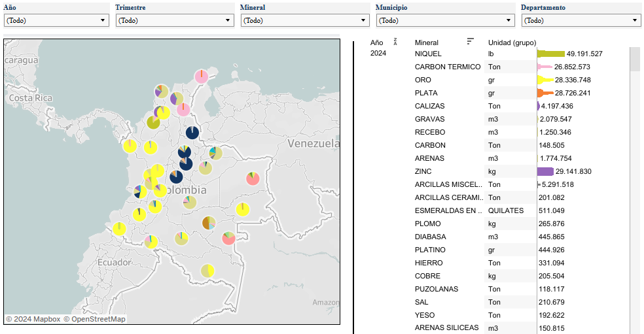Viewport: 644px width, 334px height.
Task: Click the purple ZINC bar
Action: (545, 171)
